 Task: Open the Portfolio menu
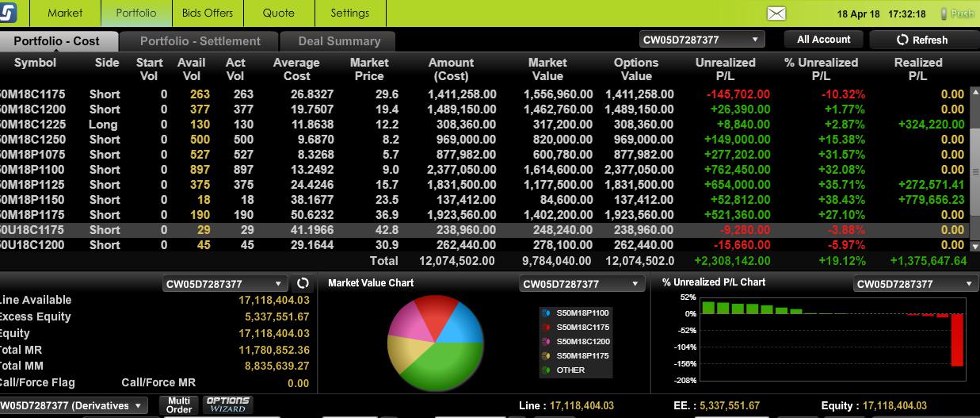(136, 13)
